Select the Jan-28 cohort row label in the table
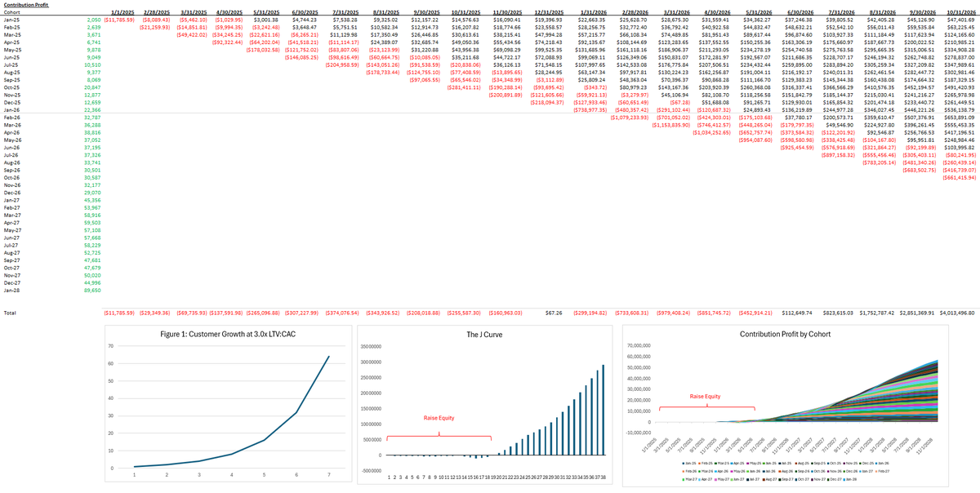The width and height of the screenshot is (980, 493). [12, 290]
